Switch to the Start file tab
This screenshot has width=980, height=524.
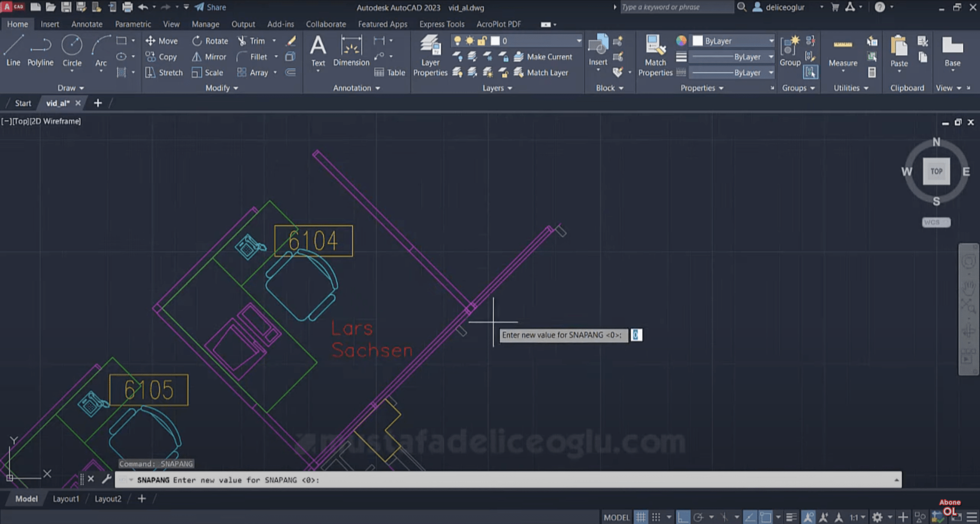tap(22, 103)
